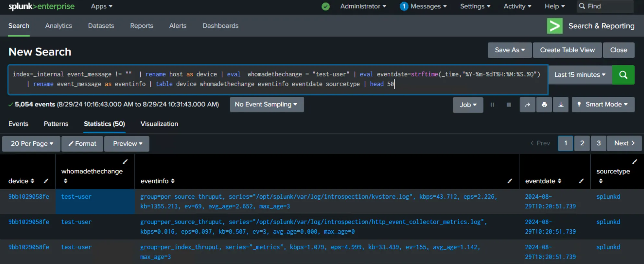Print the search results

click(x=544, y=105)
